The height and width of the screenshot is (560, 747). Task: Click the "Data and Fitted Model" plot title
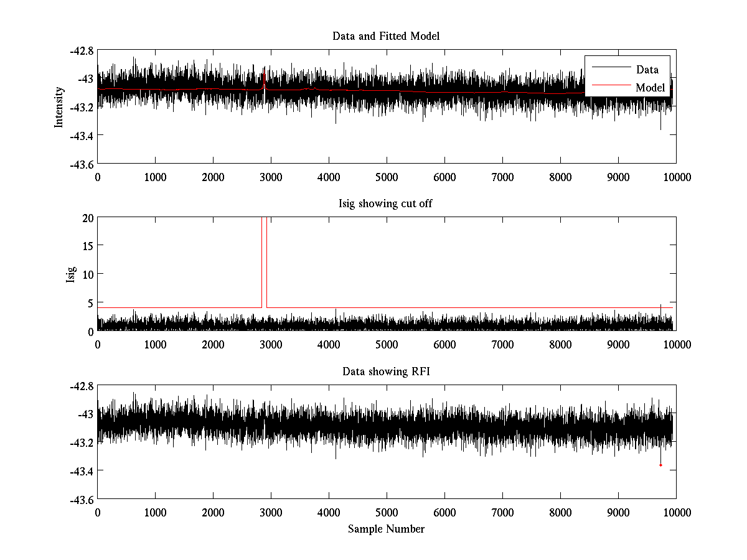pyautogui.click(x=386, y=36)
